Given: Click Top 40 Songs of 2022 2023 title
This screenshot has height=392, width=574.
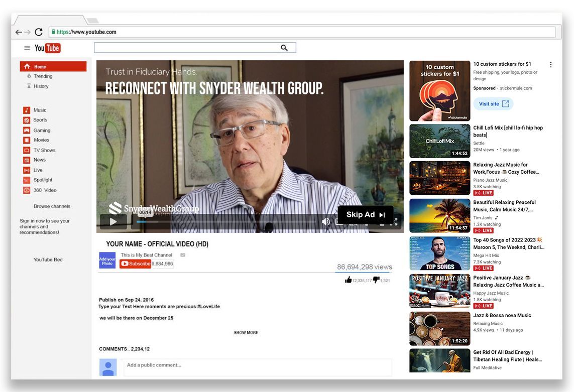Looking at the screenshot, I should click(x=509, y=243).
